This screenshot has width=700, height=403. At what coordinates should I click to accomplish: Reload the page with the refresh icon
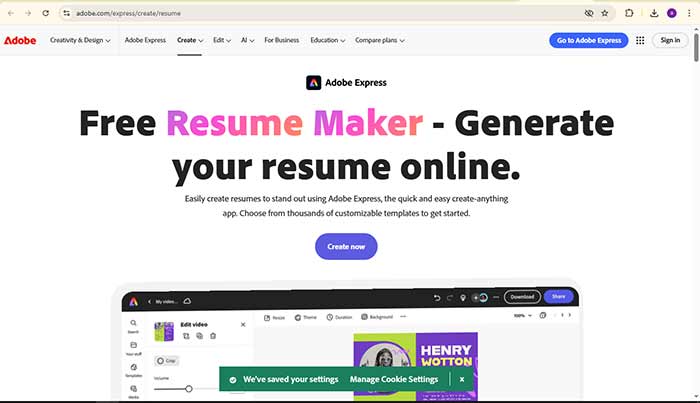click(x=46, y=13)
